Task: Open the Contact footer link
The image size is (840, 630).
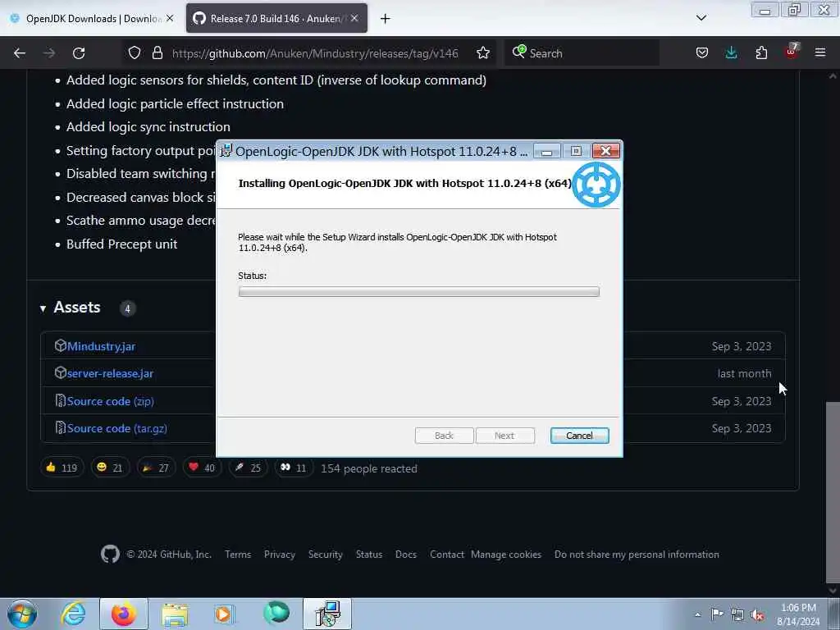Action: 447,555
